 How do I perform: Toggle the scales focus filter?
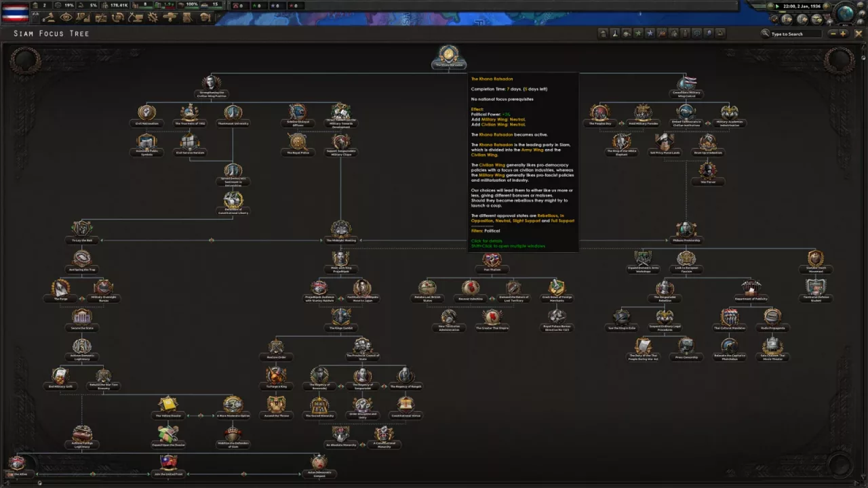(x=696, y=33)
